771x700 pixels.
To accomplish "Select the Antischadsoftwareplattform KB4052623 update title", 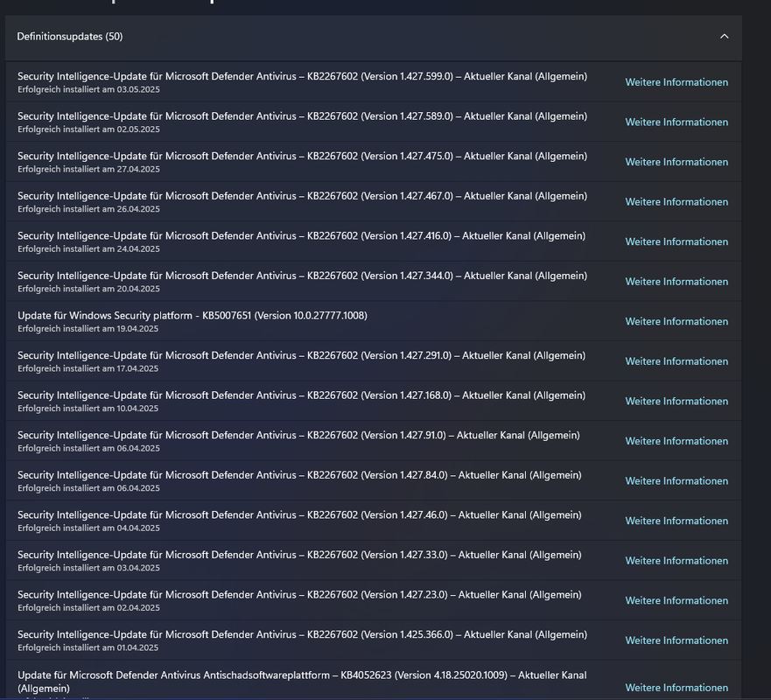I will coord(302,682).
